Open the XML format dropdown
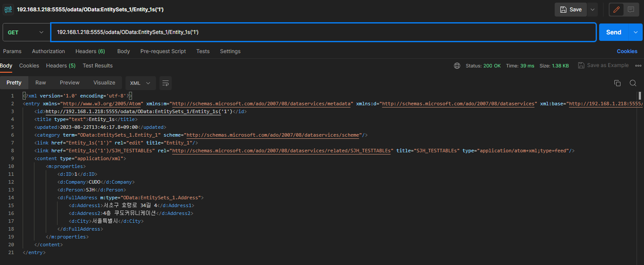 140,83
